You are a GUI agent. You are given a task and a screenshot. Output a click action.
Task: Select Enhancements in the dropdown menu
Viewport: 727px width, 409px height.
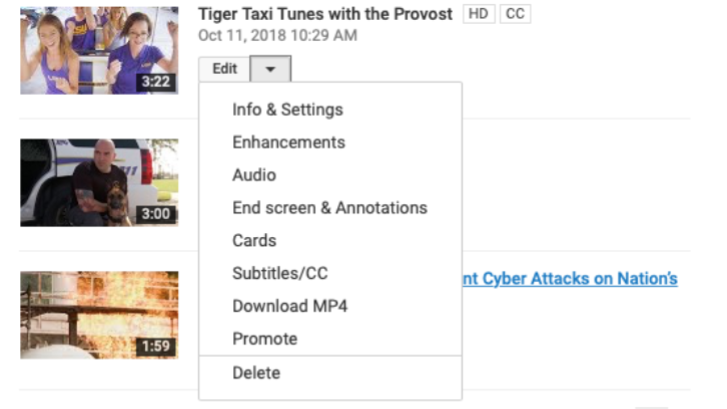(x=288, y=142)
